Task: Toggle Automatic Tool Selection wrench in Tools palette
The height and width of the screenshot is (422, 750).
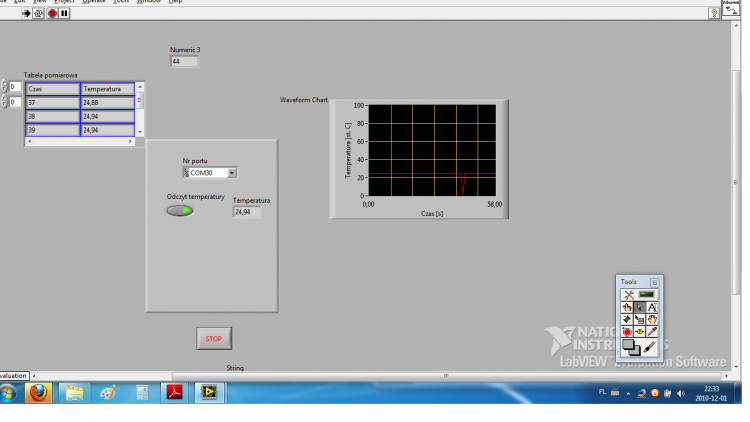Action: point(629,295)
